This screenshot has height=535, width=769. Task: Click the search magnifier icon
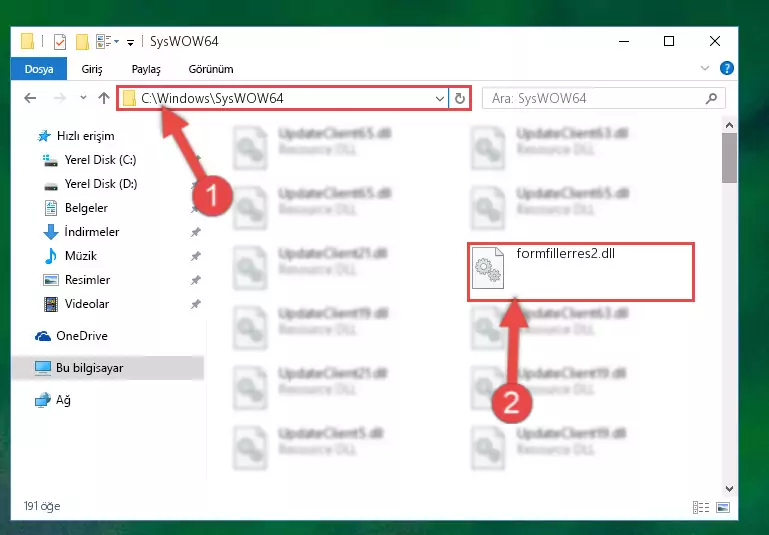click(x=711, y=99)
